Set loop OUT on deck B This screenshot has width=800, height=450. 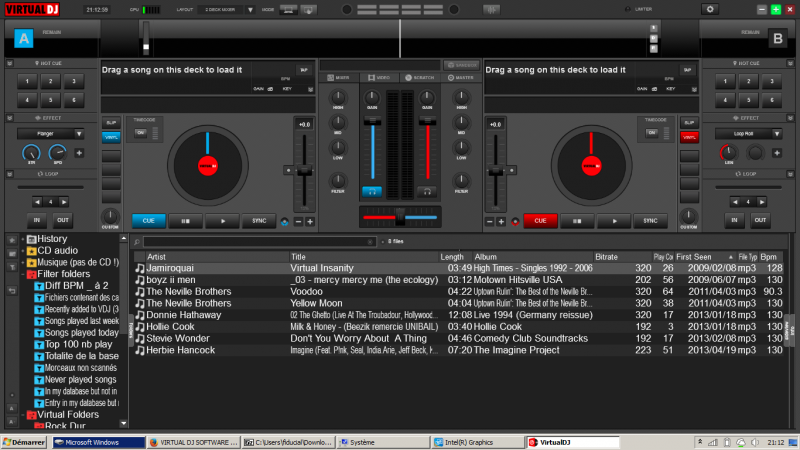point(760,220)
